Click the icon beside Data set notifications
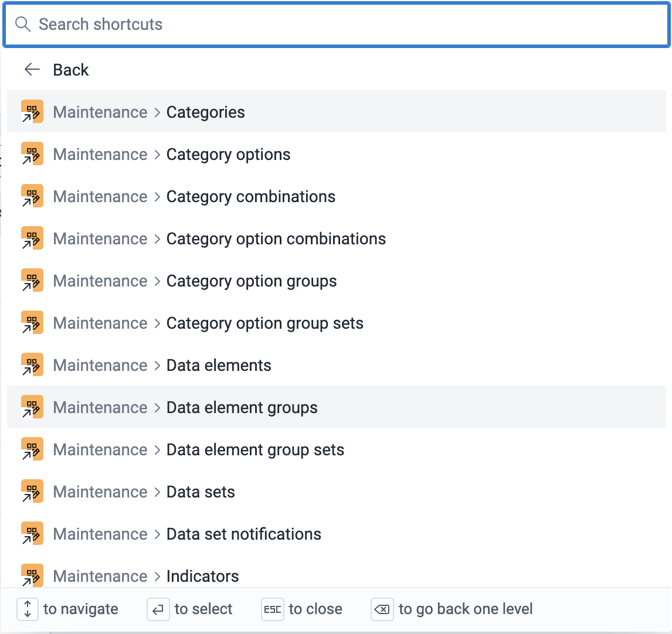The image size is (672, 634). click(x=32, y=534)
